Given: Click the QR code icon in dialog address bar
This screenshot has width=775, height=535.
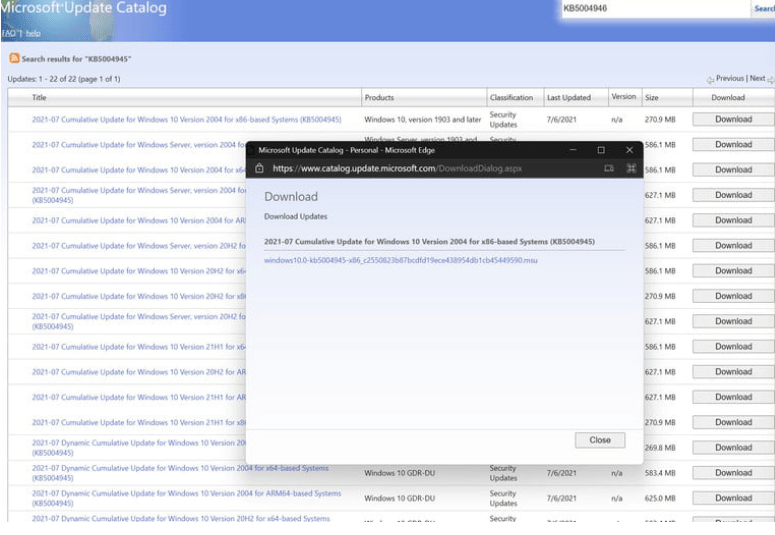Looking at the screenshot, I should [x=631, y=169].
